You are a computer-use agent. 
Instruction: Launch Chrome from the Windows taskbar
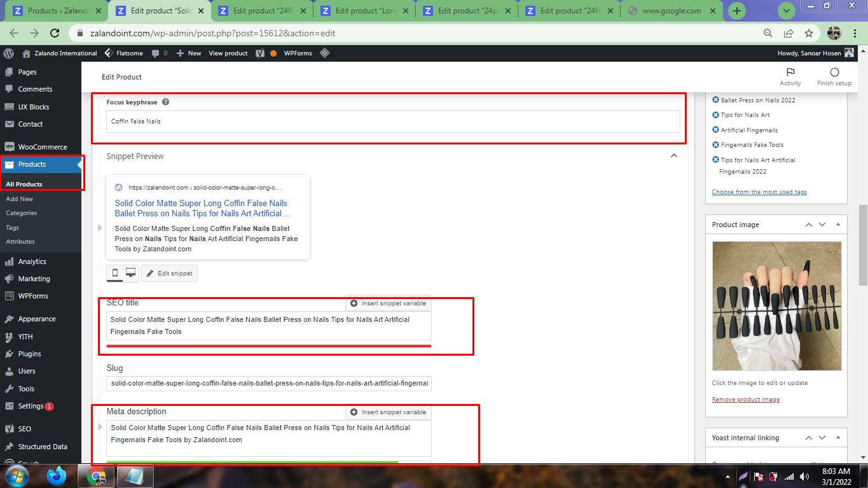pos(96,475)
